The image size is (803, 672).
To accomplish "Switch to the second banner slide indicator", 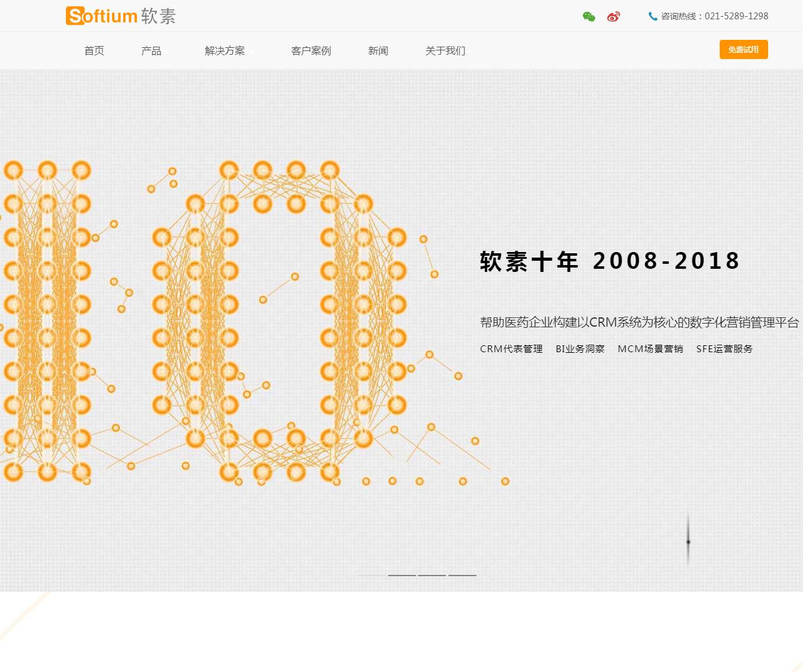I will coord(402,576).
